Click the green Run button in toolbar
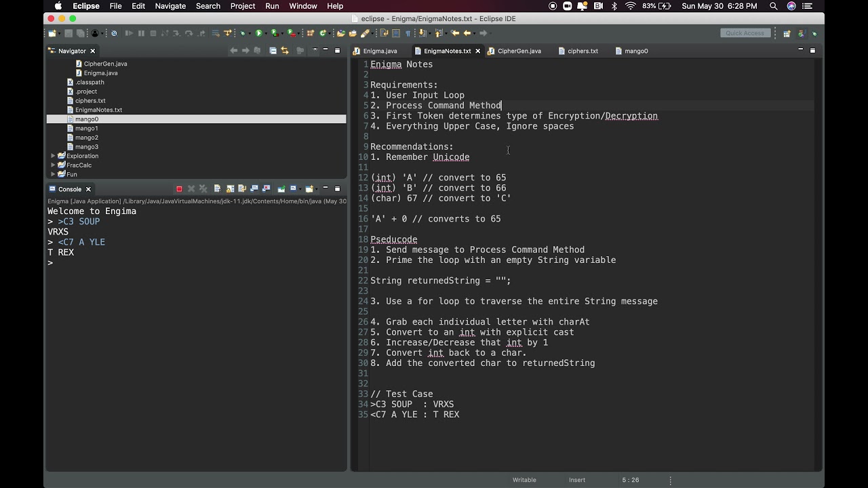The image size is (868, 488). pyautogui.click(x=258, y=33)
